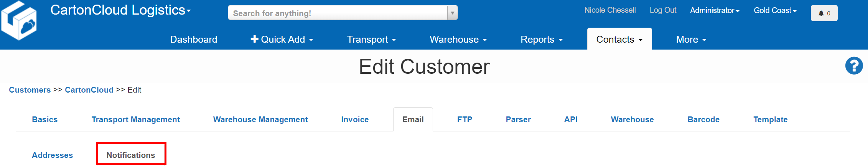Go to the Dashboard page
The image size is (868, 166).
pos(194,40)
